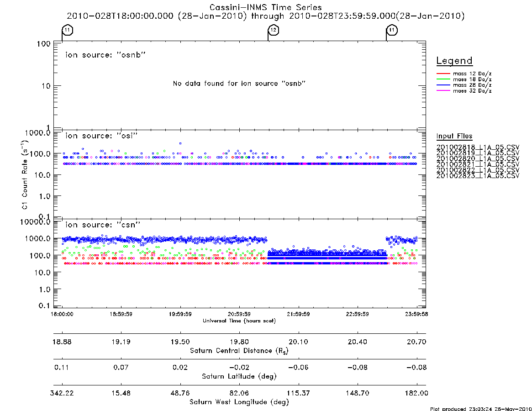Click the 82.06 west longitude value
The width and height of the screenshot is (532, 411).
click(x=239, y=393)
